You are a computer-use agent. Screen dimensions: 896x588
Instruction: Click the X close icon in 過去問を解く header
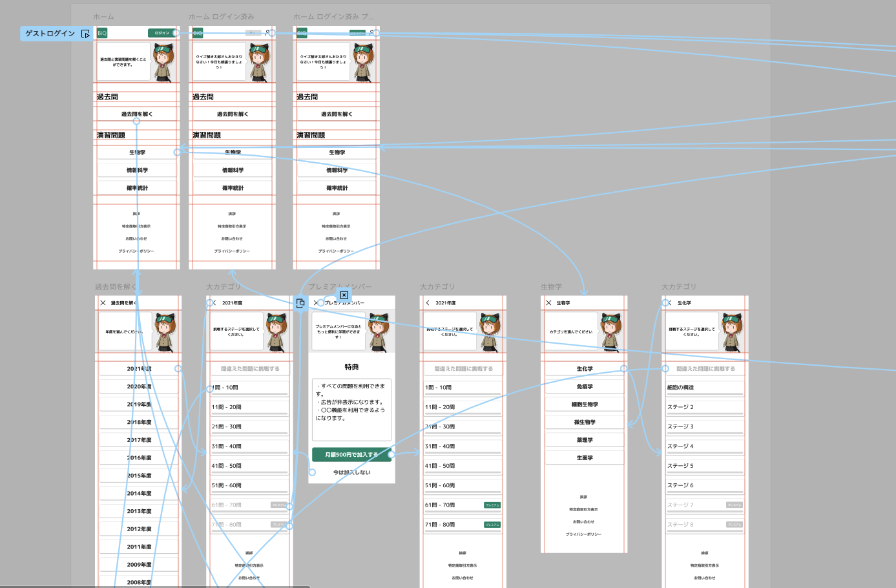pyautogui.click(x=103, y=302)
